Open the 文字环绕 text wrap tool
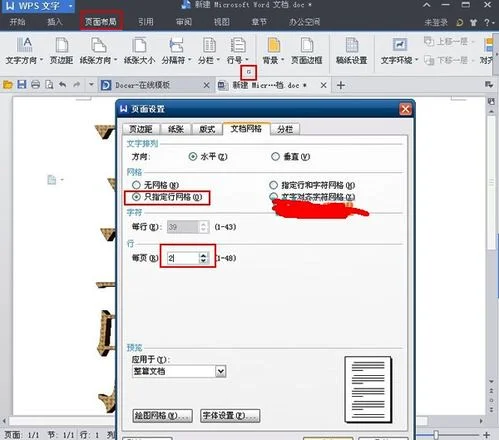Viewport: 499px width, 440px height. click(x=399, y=51)
